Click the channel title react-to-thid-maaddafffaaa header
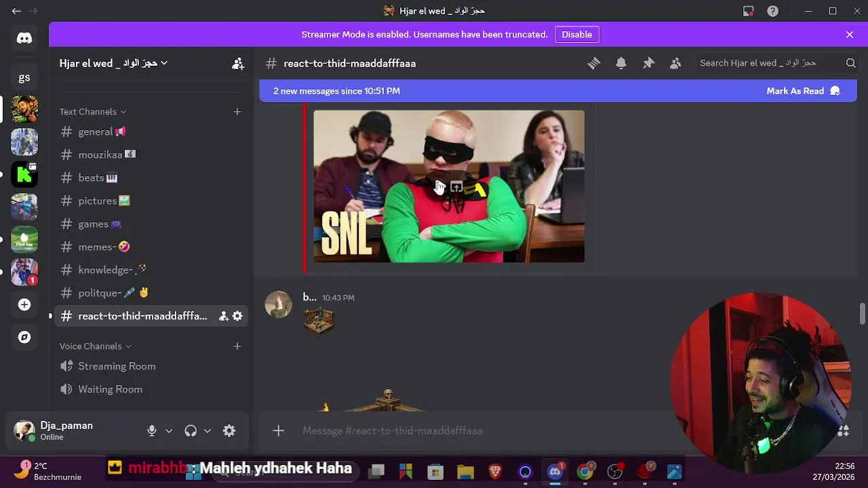The height and width of the screenshot is (488, 868). click(349, 63)
